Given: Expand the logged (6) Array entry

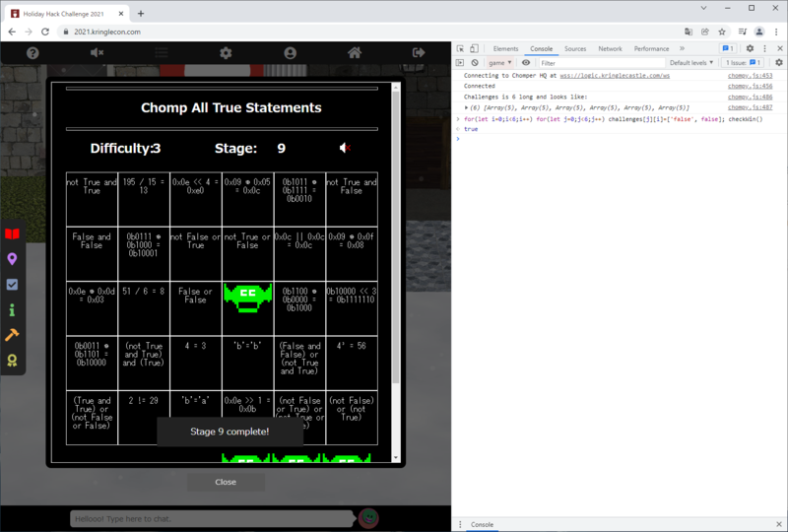Looking at the screenshot, I should pos(466,107).
